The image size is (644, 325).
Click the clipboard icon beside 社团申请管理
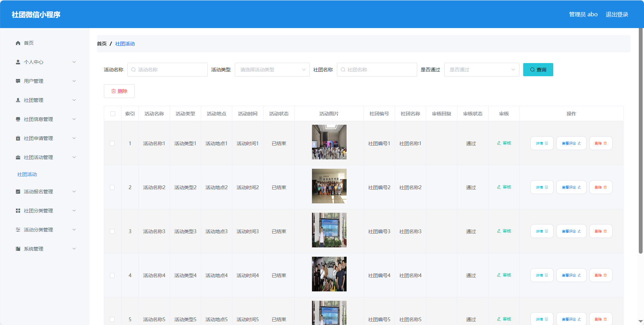[x=18, y=138]
